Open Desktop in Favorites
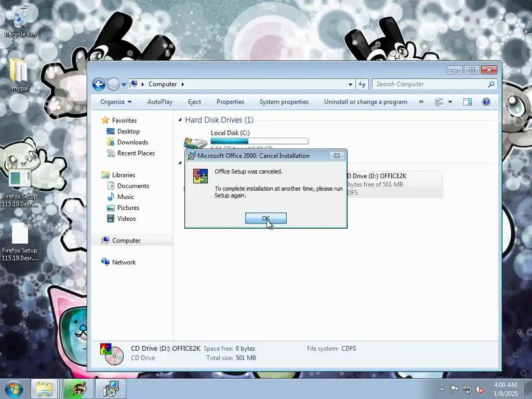Image resolution: width=532 pixels, height=399 pixels. (x=128, y=131)
